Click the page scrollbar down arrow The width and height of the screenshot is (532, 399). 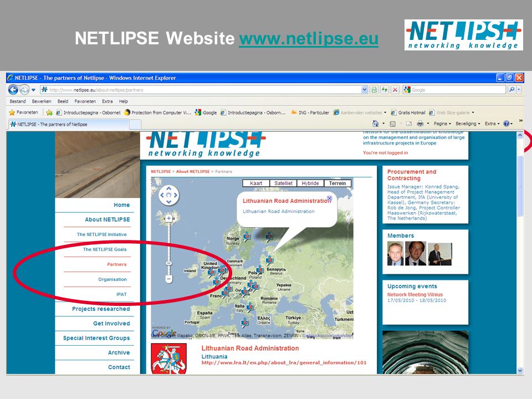520,371
